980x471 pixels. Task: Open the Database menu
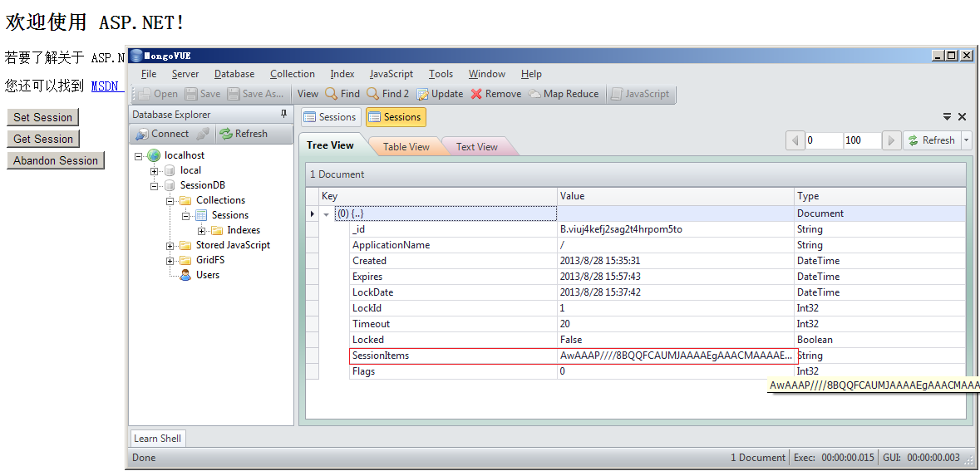tap(234, 74)
